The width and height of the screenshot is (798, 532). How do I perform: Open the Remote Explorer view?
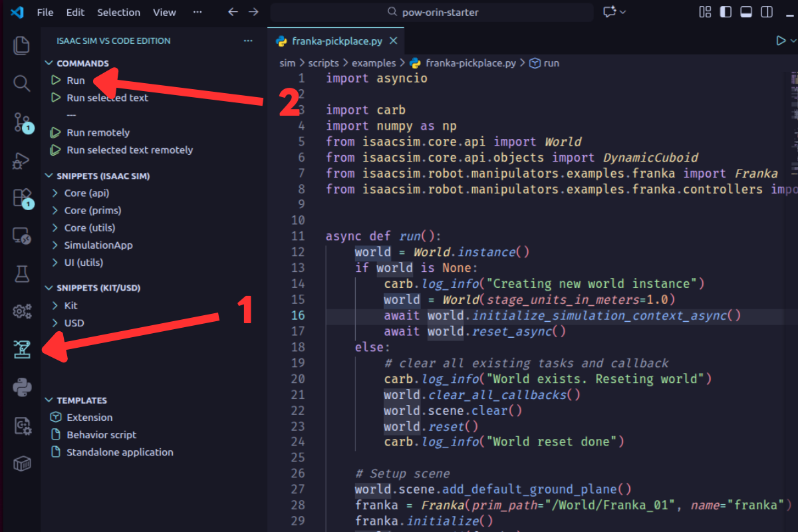click(21, 235)
